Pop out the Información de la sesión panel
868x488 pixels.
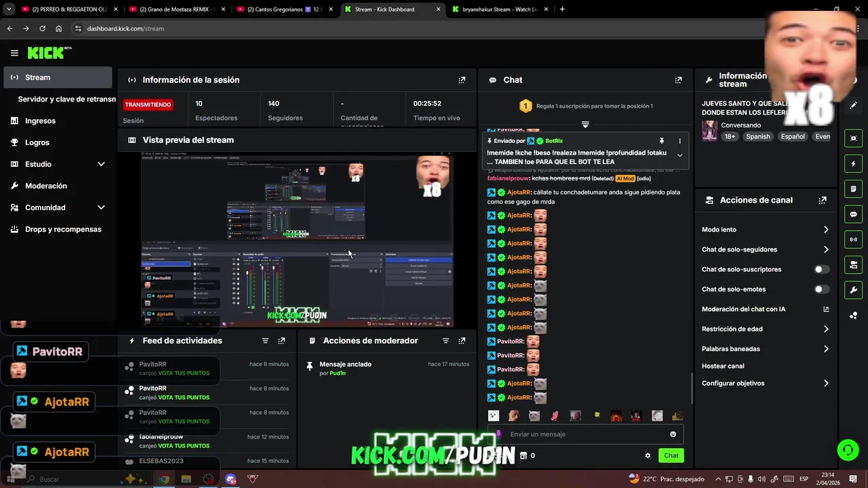[x=462, y=80]
